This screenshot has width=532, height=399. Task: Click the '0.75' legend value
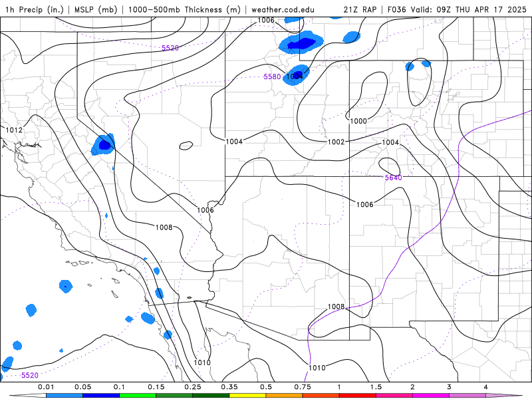coord(303,387)
